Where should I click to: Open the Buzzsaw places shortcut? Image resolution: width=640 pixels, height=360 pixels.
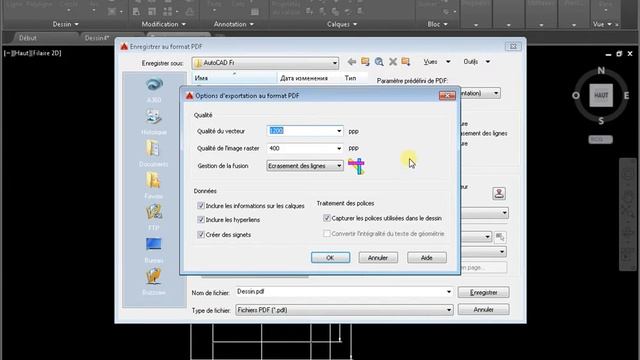(153, 276)
